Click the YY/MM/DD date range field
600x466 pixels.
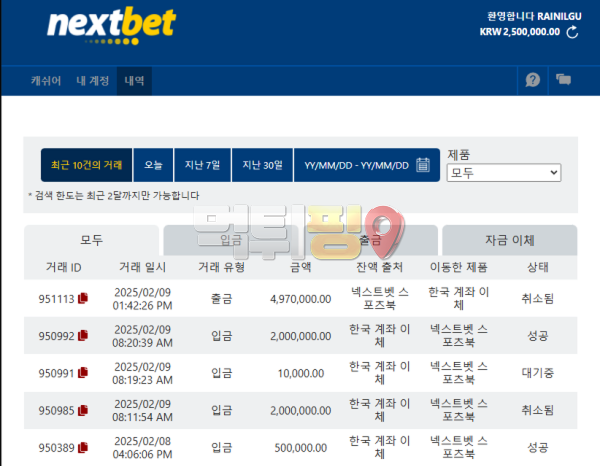click(367, 165)
